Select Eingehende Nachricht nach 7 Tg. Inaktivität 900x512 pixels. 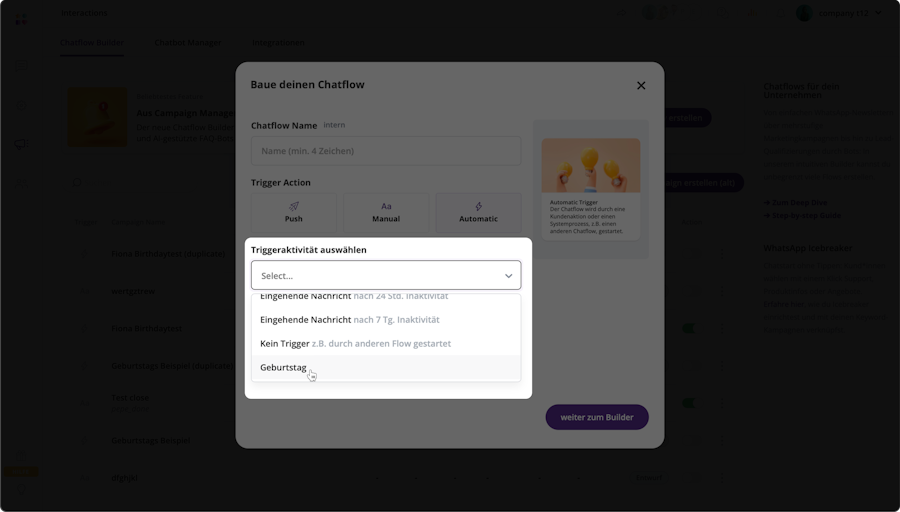[349, 319]
